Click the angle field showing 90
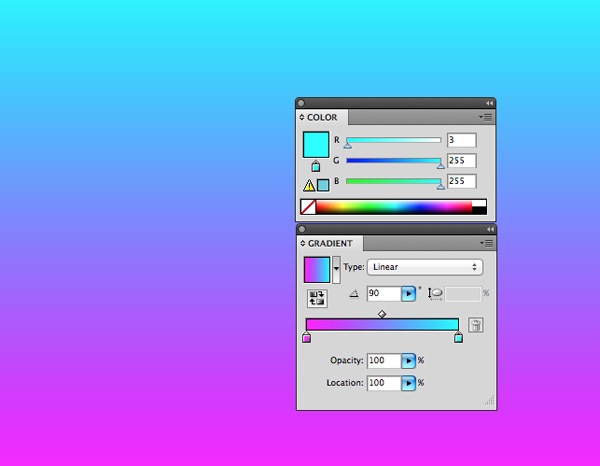The image size is (600, 466). 384,293
